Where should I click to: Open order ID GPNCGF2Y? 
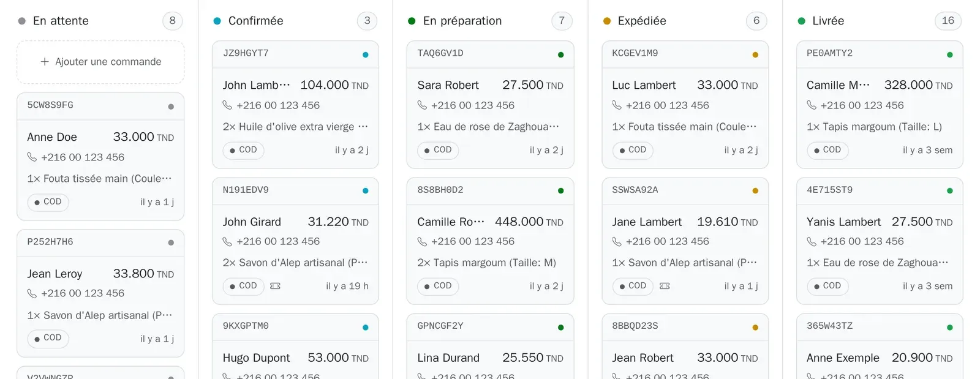(x=440, y=326)
